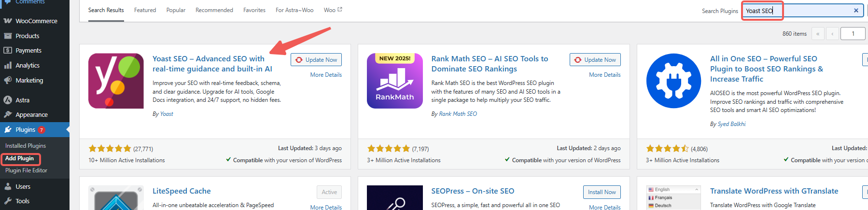Open More Details for Rank Math SEO
868x210 pixels.
tap(604, 75)
